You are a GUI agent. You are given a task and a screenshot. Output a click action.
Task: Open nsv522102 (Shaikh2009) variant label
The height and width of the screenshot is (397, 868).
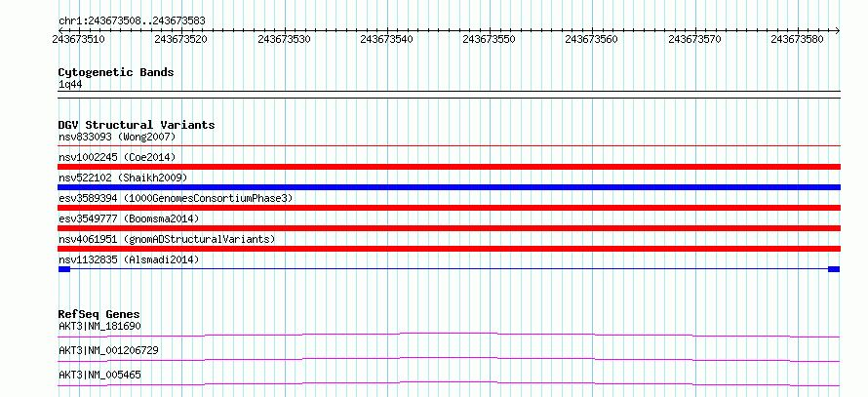(x=123, y=178)
